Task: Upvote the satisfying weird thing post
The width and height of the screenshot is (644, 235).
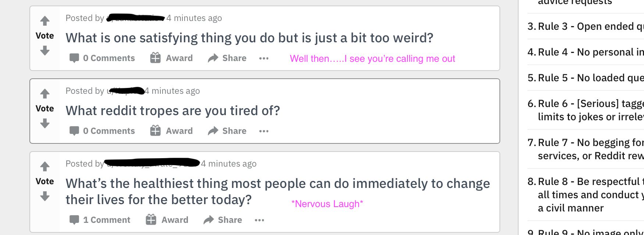Action: pos(45,21)
